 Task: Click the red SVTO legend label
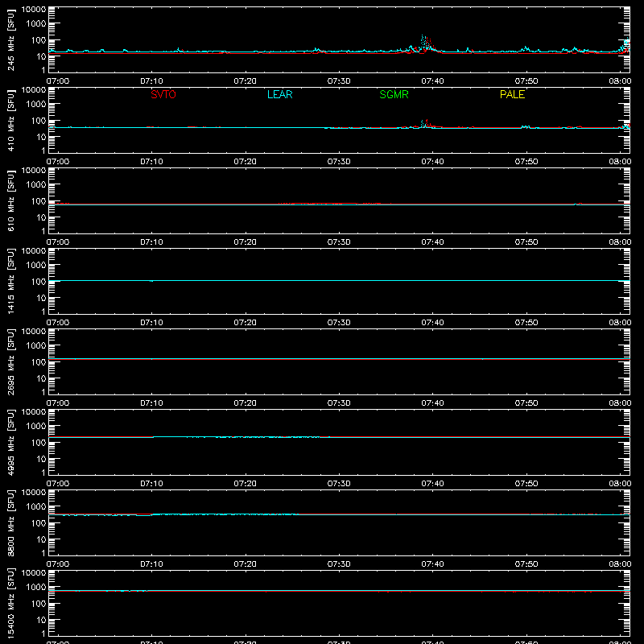coord(163,94)
